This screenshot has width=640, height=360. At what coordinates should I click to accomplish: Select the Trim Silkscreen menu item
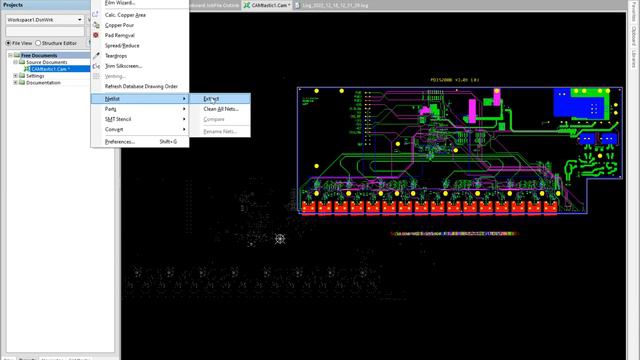(x=140, y=66)
